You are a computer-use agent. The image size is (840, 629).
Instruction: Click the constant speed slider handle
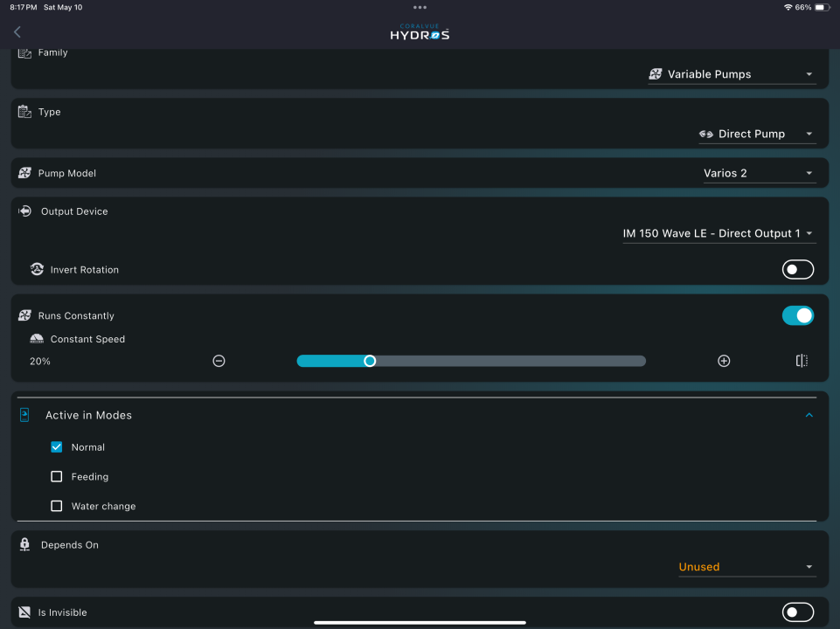(x=370, y=361)
